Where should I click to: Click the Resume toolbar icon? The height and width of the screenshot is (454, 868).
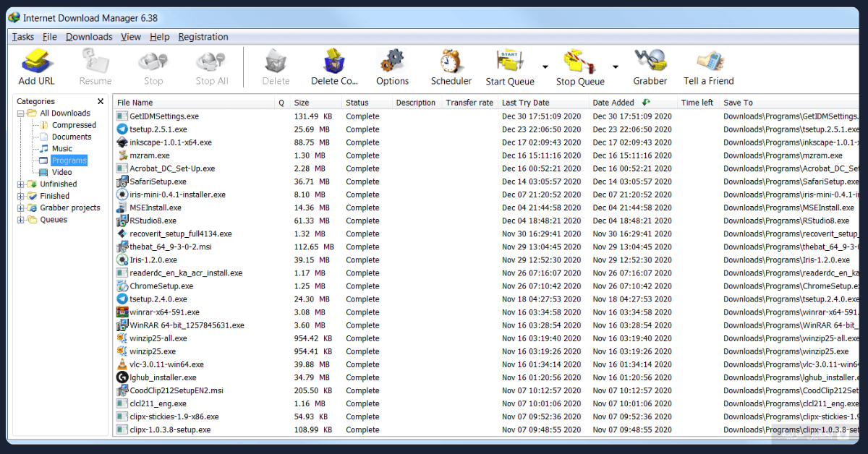(x=95, y=61)
